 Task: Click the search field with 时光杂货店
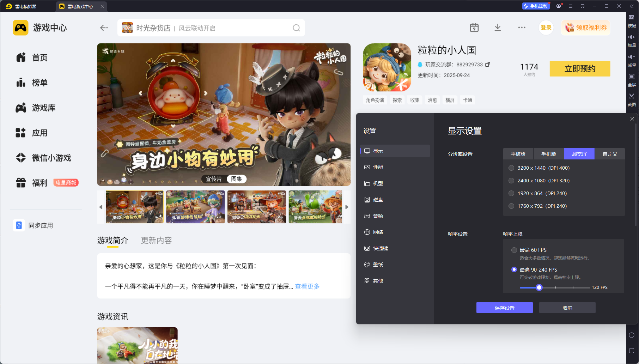click(x=211, y=28)
